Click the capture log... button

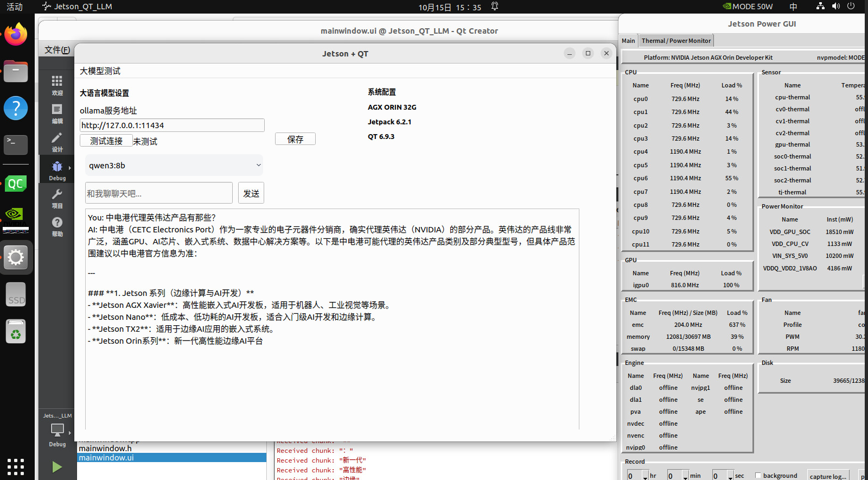pyautogui.click(x=828, y=476)
